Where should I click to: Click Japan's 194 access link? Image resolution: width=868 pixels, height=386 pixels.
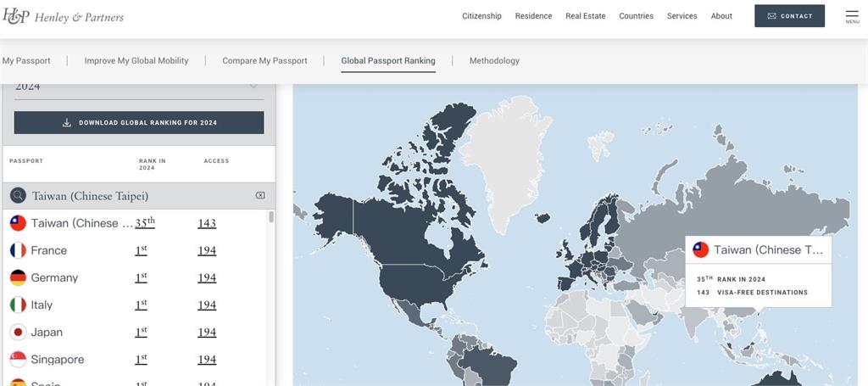207,333
